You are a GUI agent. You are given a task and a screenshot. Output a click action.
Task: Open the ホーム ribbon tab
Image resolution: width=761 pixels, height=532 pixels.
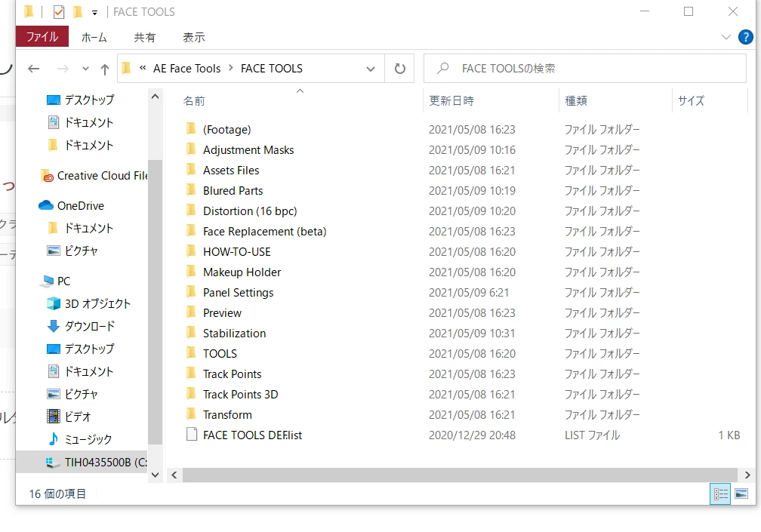point(94,37)
